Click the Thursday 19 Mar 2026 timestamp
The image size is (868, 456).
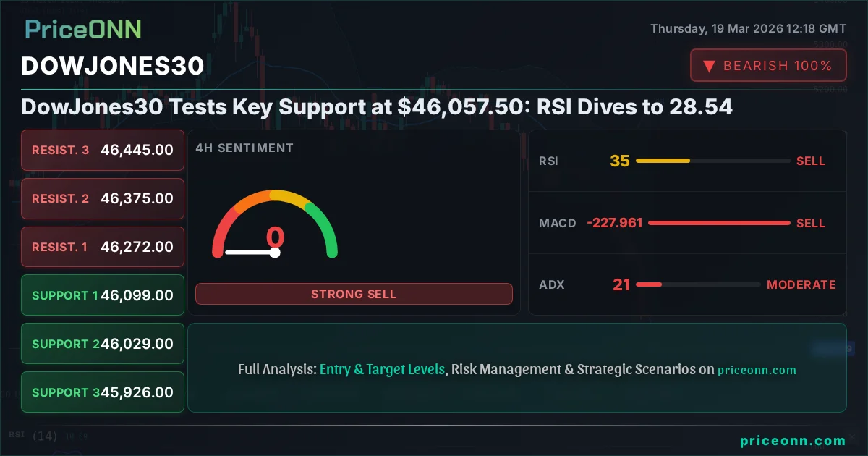point(749,29)
